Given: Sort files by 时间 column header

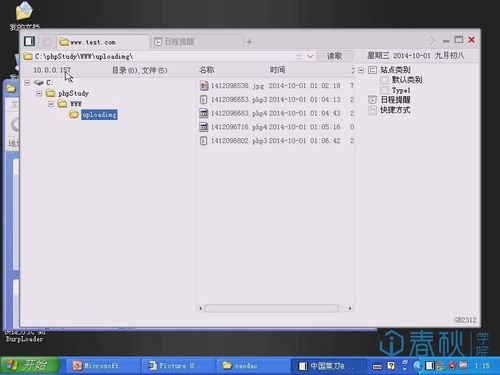Looking at the screenshot, I should click(277, 70).
